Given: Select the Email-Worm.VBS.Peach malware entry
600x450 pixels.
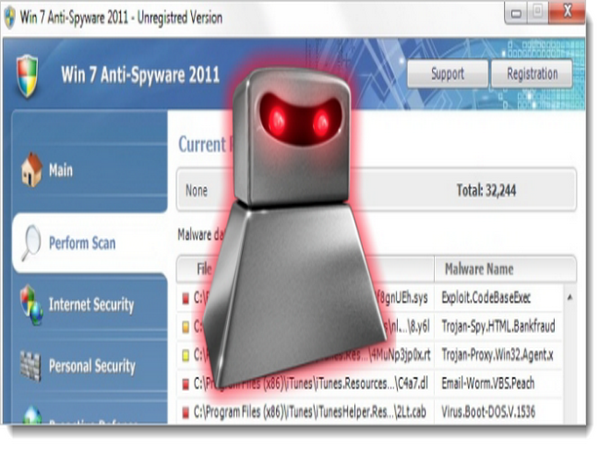Looking at the screenshot, I should 491,381.
